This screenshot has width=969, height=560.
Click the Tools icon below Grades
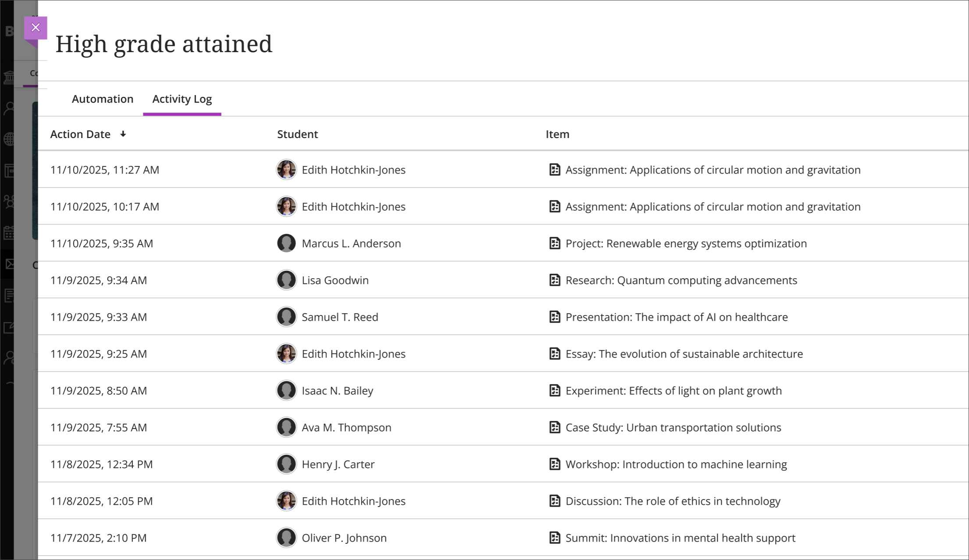[x=10, y=327]
